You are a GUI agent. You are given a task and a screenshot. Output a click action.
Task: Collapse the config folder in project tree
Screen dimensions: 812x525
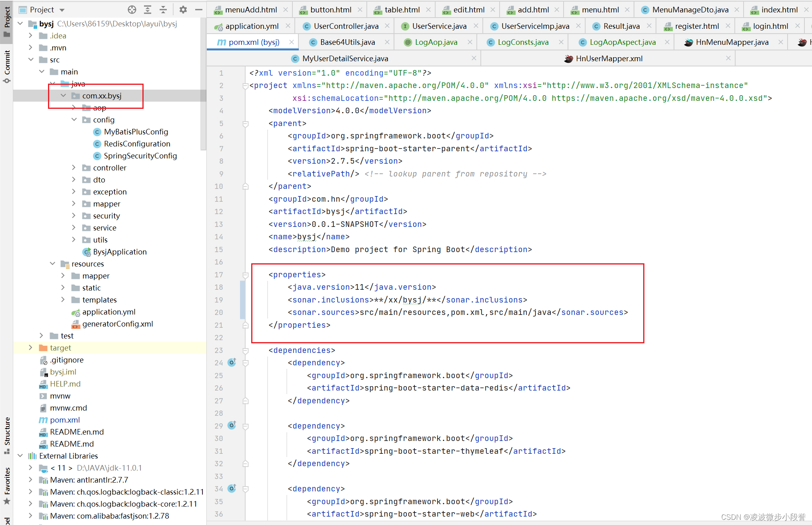coord(74,119)
